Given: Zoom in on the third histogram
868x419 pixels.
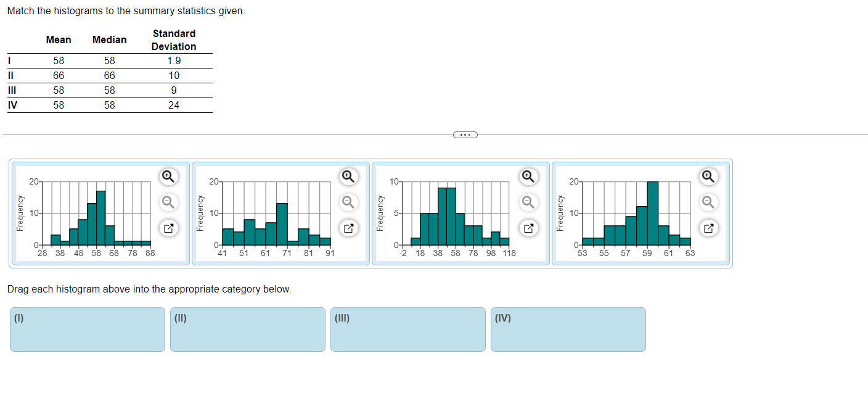Looking at the screenshot, I should click(528, 176).
